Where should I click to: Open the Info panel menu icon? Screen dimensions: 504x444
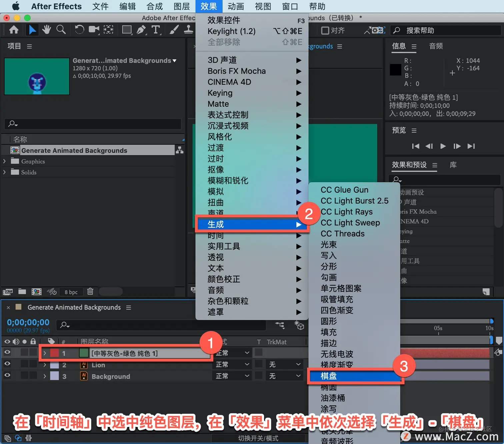point(414,46)
